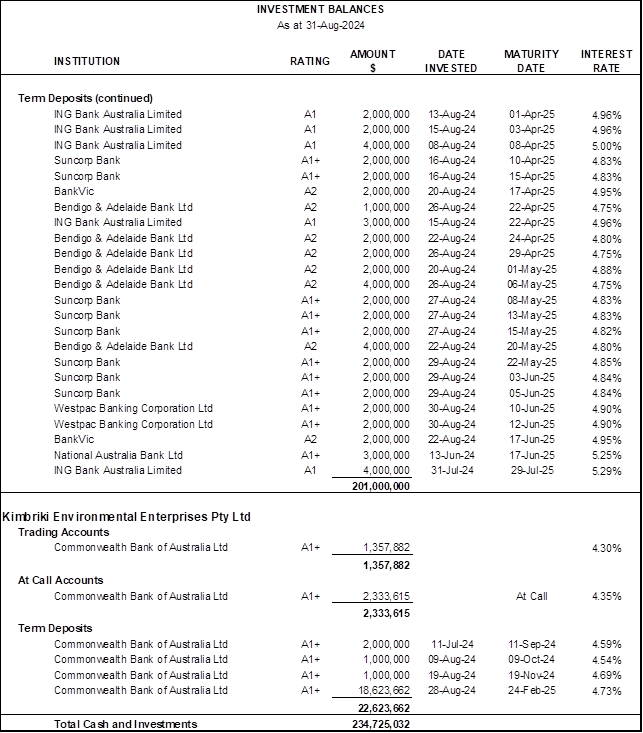
Task: Click Kimbriki Environmental Enterprises Pty Ltd heading
Action: click(x=127, y=517)
